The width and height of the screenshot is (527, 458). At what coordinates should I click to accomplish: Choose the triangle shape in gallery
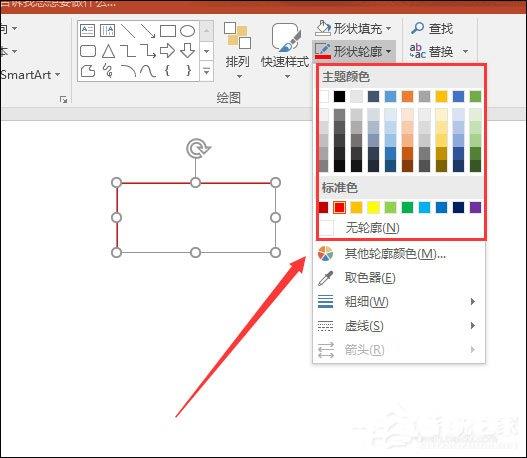(x=108, y=51)
